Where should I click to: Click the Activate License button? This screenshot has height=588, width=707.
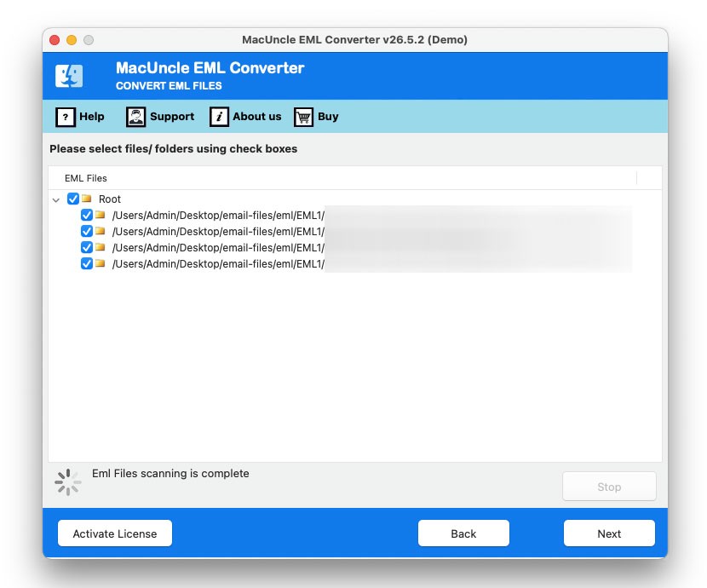(x=115, y=533)
